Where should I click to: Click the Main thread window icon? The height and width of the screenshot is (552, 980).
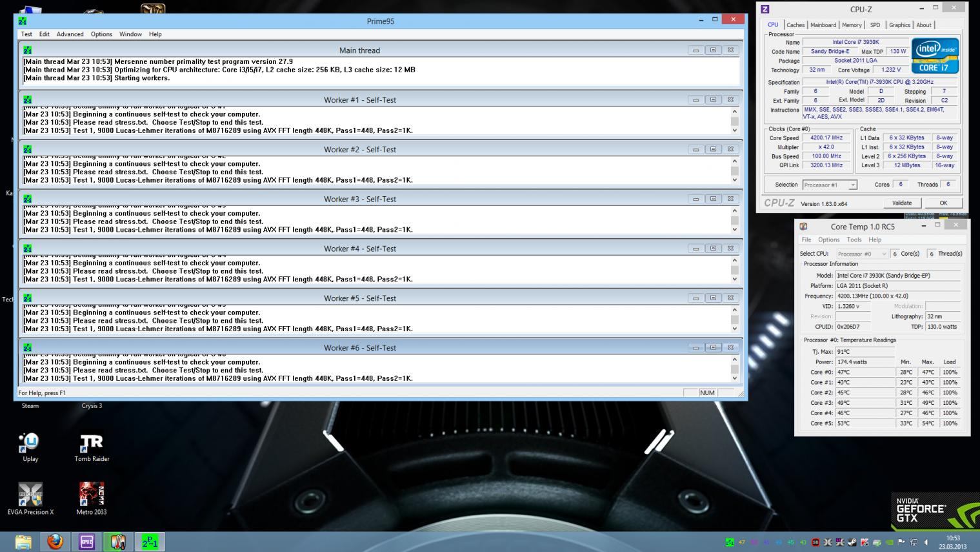27,50
